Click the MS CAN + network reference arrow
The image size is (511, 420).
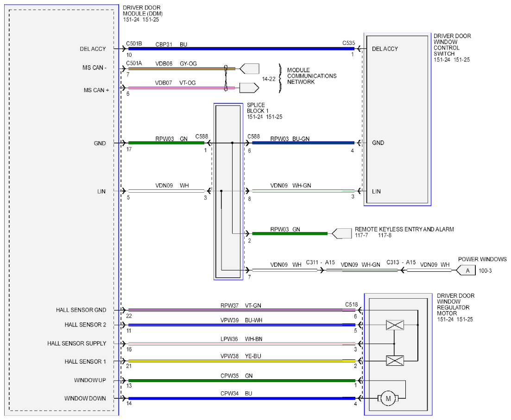click(x=249, y=88)
